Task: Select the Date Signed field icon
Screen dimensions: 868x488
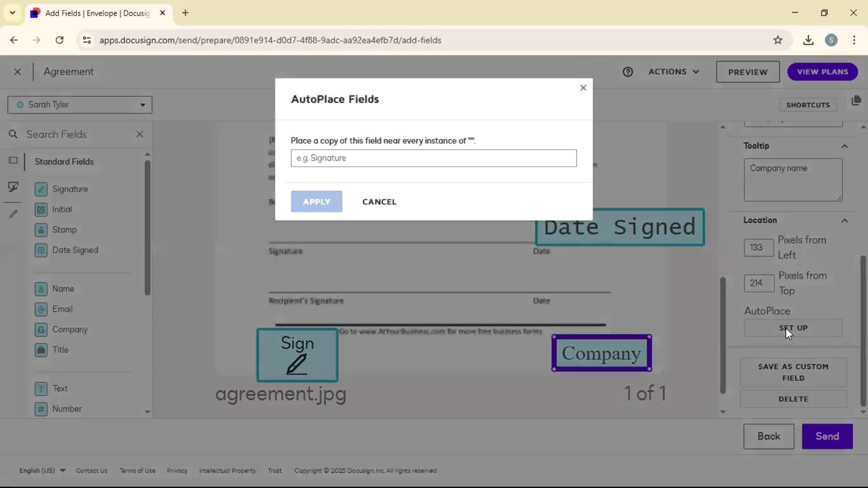Action: click(41, 250)
